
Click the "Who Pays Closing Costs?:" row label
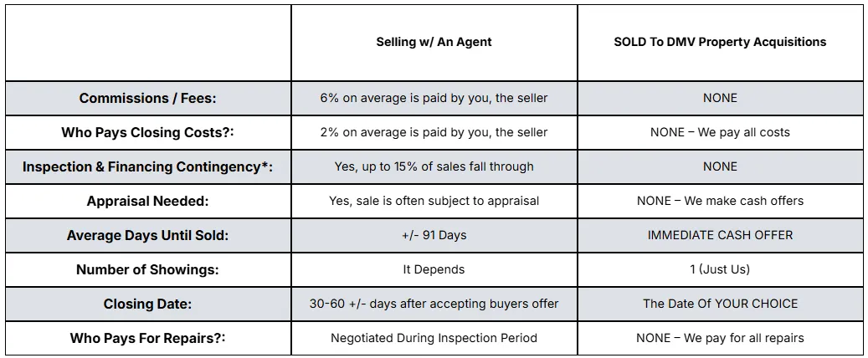147,133
